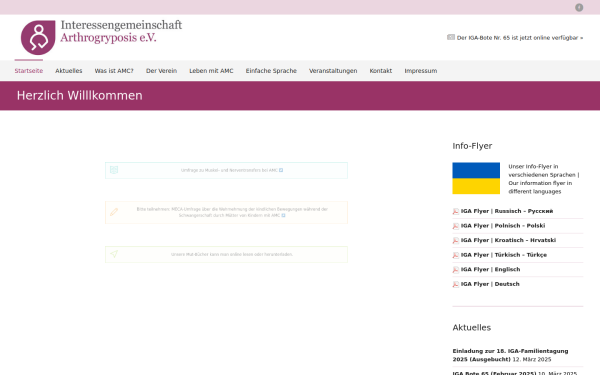Click Info-Flyer heading
600x375 pixels.
472,146
